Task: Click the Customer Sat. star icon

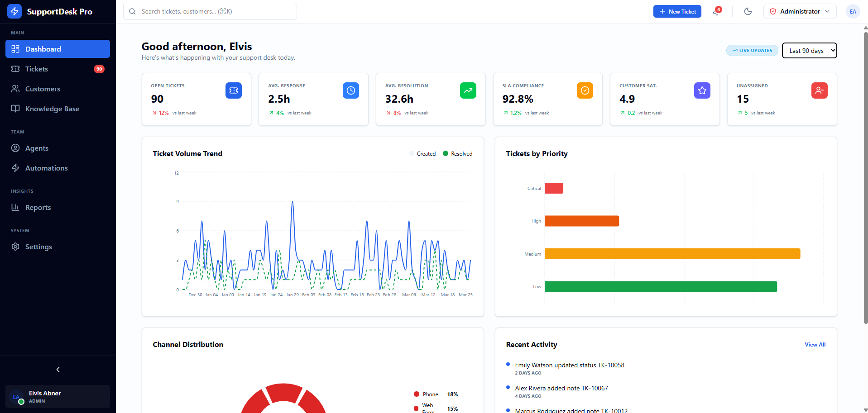Action: (702, 90)
